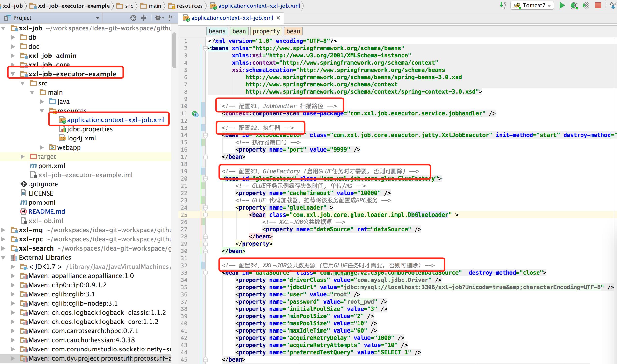Collapse the xxl-job-executor-example module

(x=13, y=74)
